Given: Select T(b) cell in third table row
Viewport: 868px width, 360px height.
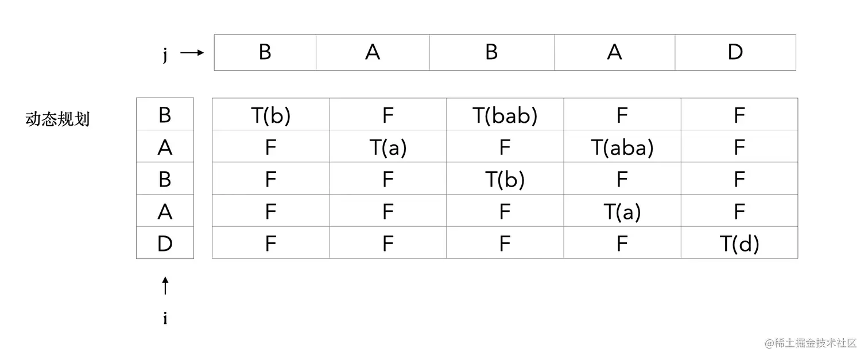Looking at the screenshot, I should point(505,180).
